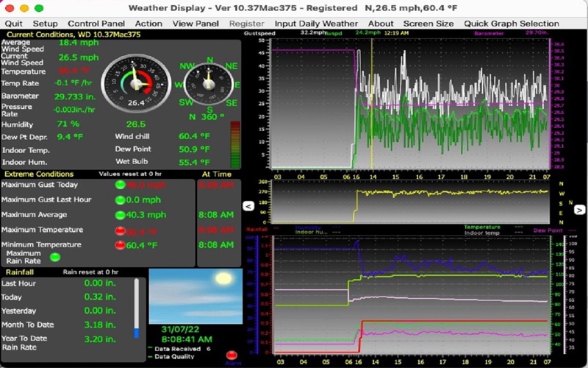Open the Input Daily Weather menu

coord(316,24)
